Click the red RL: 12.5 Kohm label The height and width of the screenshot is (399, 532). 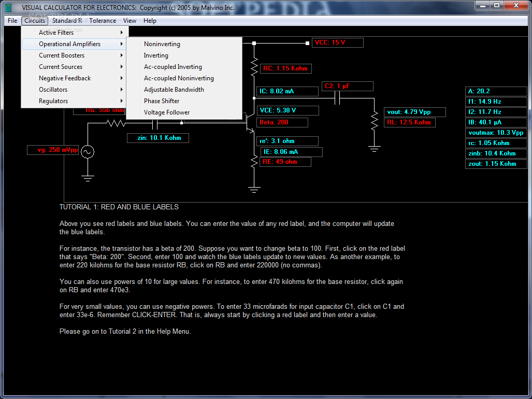click(x=410, y=122)
